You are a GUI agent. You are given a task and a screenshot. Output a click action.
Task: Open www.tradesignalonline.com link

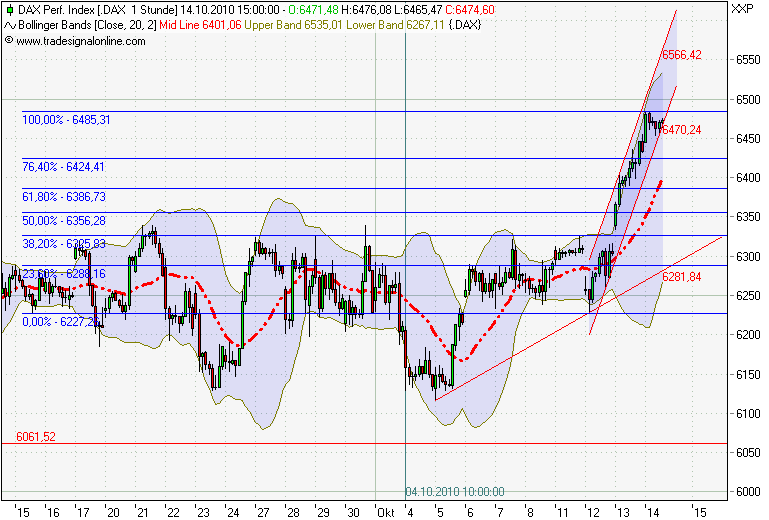click(x=81, y=41)
